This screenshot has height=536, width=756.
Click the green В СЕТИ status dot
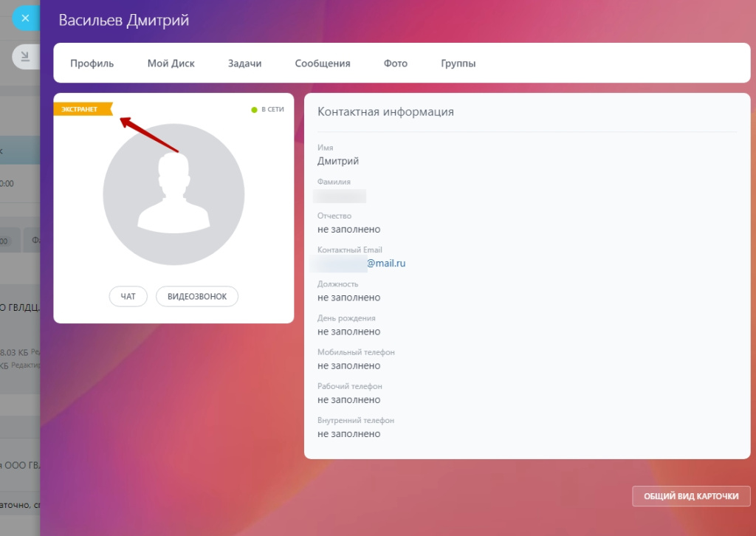pos(254,110)
